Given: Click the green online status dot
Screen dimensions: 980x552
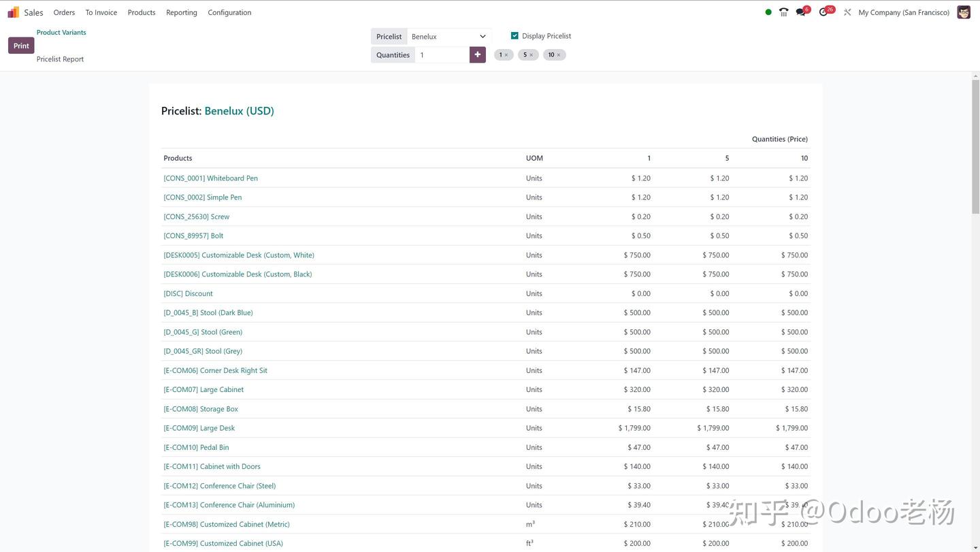Looking at the screenshot, I should click(768, 12).
